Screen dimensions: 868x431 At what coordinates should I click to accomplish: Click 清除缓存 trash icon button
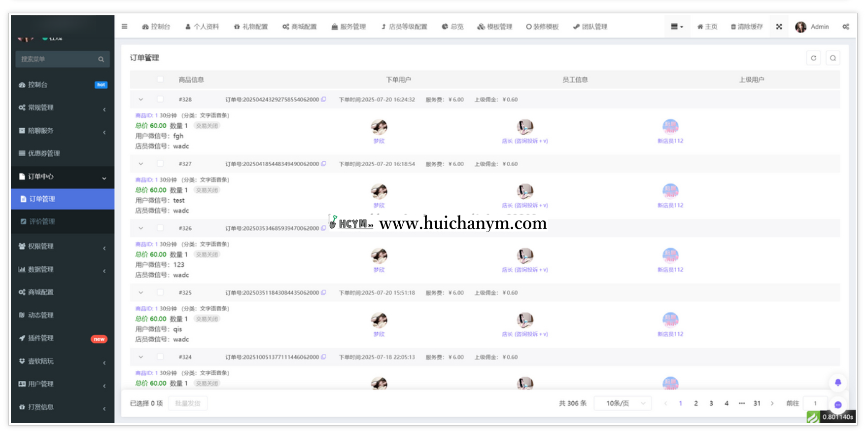point(747,27)
